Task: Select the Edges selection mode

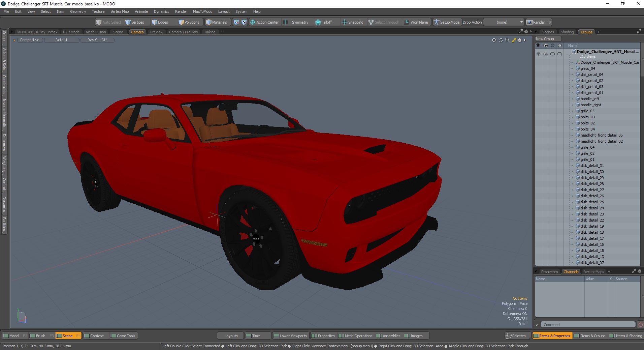Action: click(160, 22)
